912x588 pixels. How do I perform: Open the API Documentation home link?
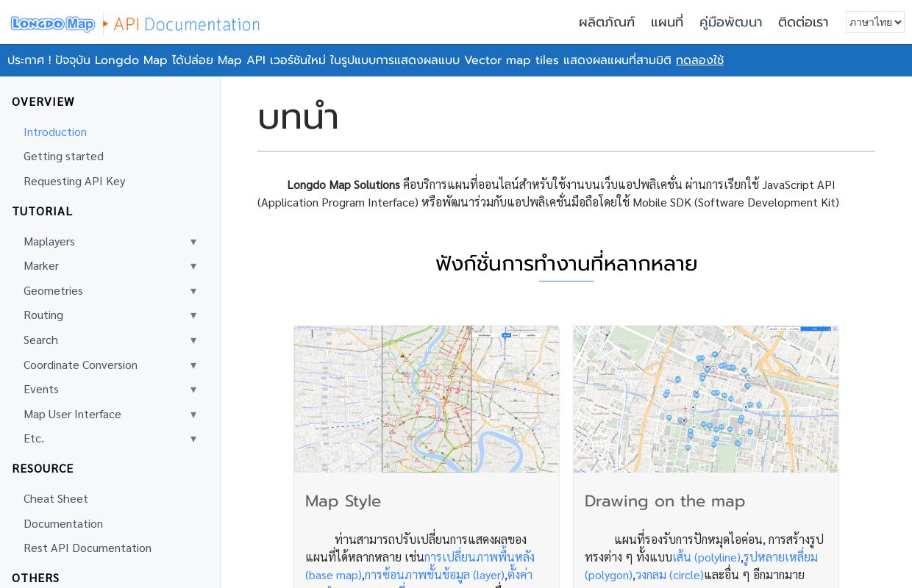pos(187,24)
